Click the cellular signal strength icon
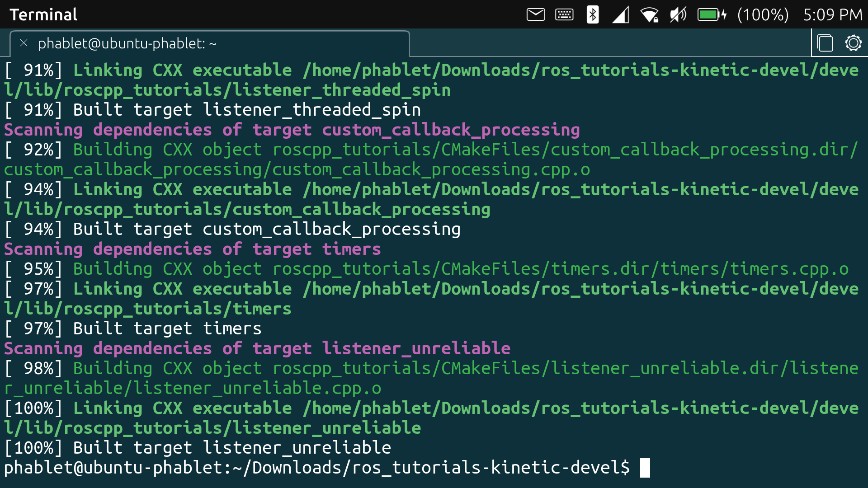This screenshot has width=868, height=488. (621, 14)
